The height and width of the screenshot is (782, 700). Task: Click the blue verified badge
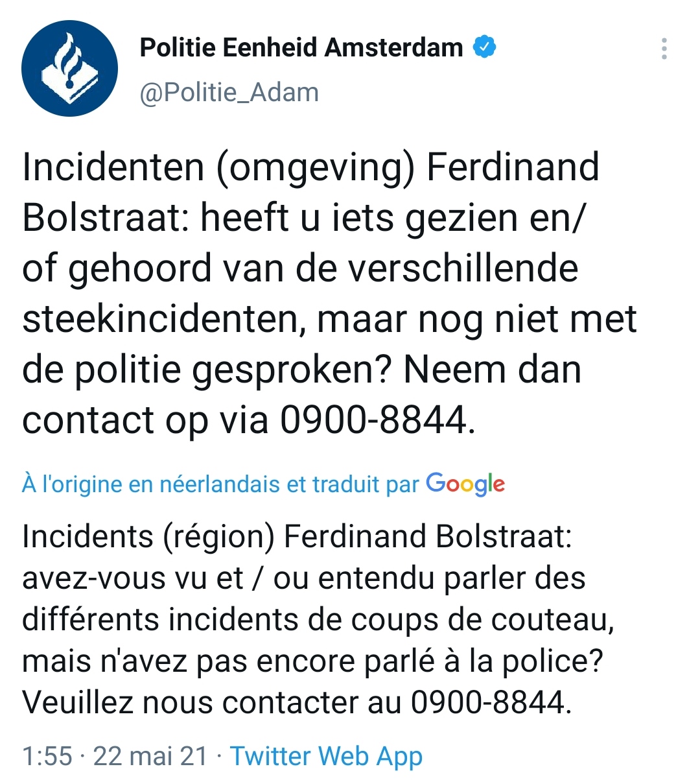click(484, 47)
